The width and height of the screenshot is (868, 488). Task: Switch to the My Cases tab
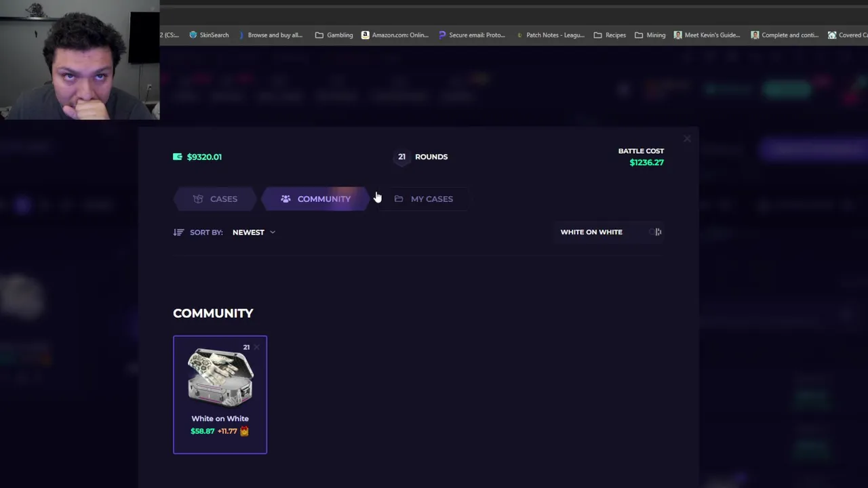pos(423,199)
